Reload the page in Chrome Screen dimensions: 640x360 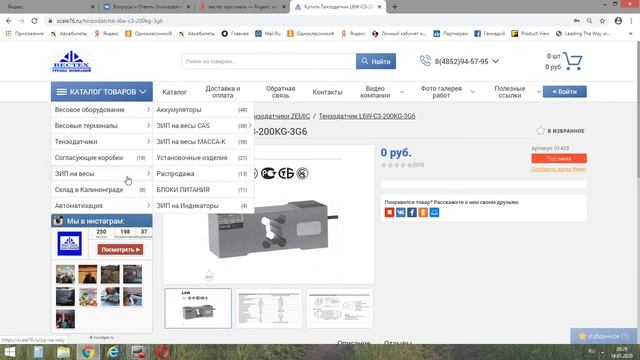tap(34, 21)
